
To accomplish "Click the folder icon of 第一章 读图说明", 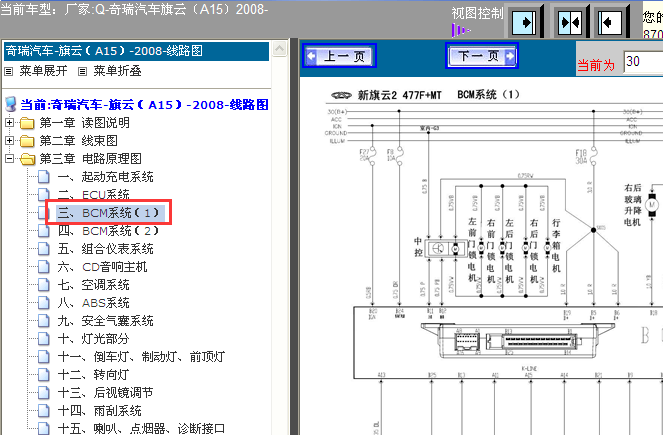I will [x=27, y=123].
